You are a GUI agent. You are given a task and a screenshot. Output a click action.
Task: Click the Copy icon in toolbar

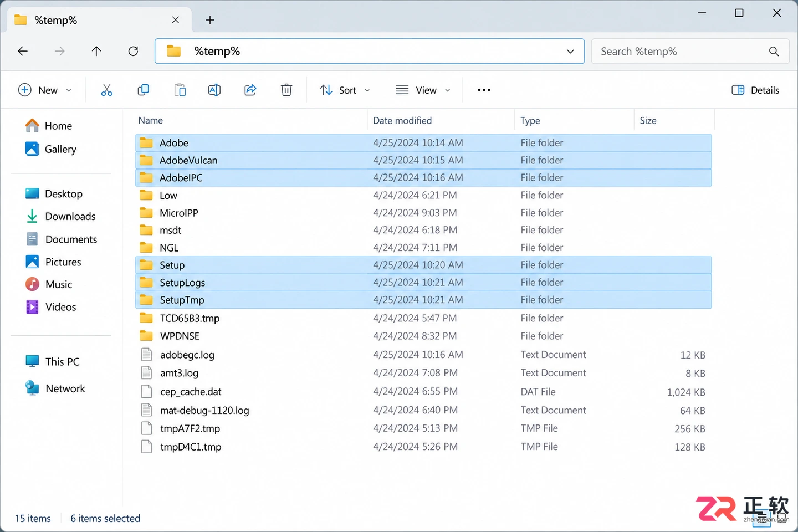click(143, 90)
